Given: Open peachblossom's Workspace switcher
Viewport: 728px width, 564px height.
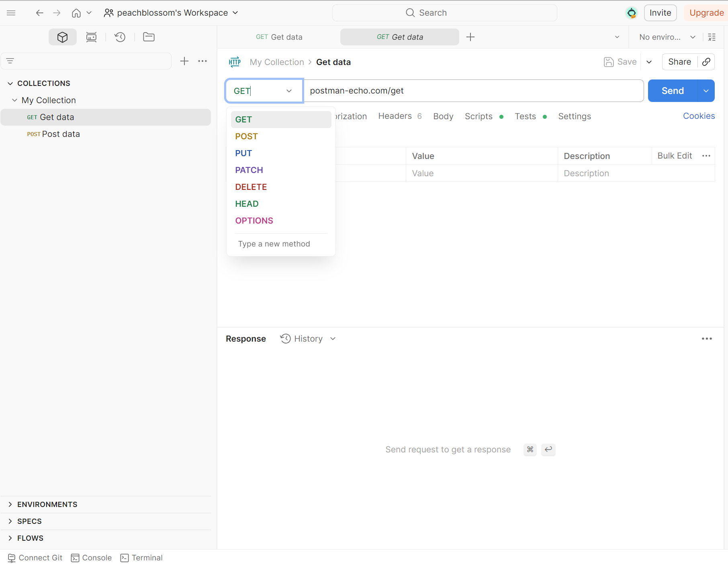Looking at the screenshot, I should tap(171, 13).
